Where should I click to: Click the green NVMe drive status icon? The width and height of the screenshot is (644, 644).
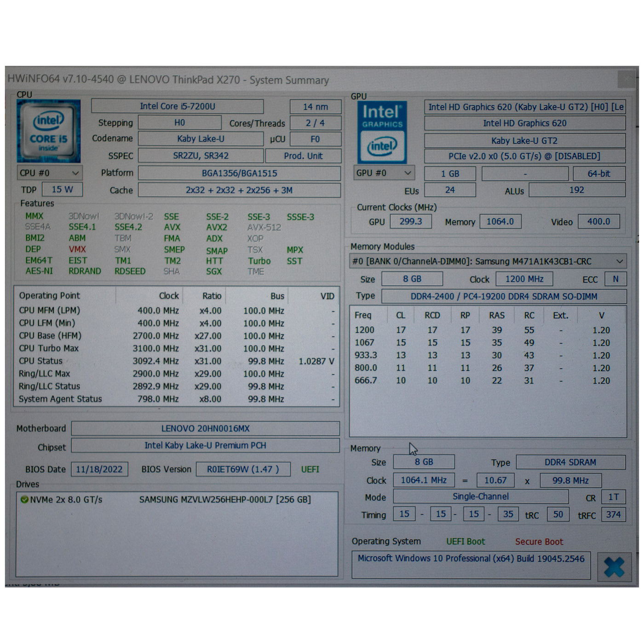tap(24, 499)
